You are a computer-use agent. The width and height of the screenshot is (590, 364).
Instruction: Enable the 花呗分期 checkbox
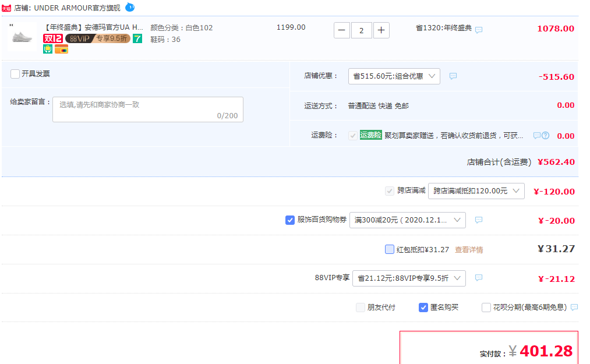486,308
